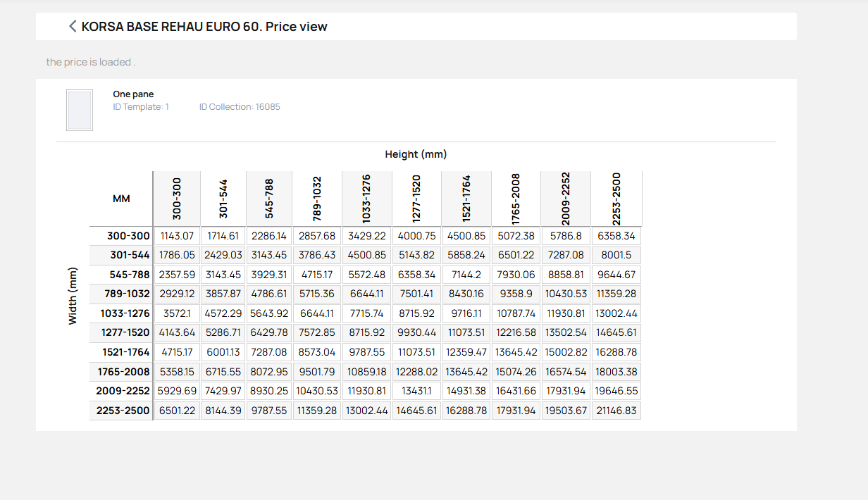This screenshot has width=868, height=500.
Task: Select the 2929.12 price cell
Action: coord(177,294)
